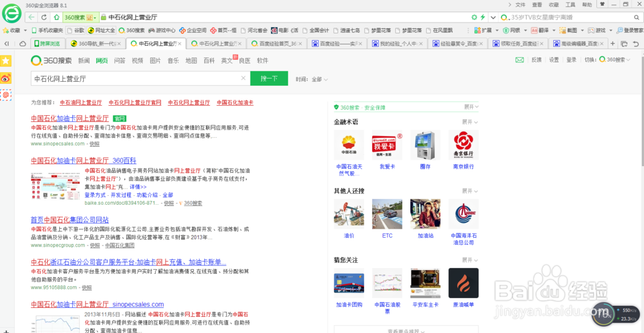Switch to the 百度经验首页 tab

[x=276, y=44]
